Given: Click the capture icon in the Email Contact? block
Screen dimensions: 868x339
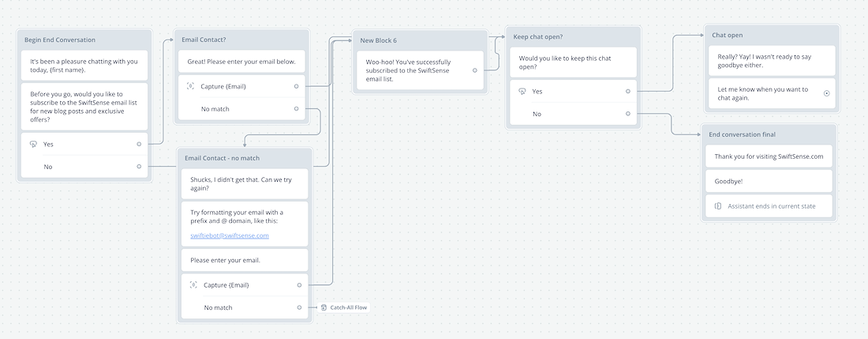Looking at the screenshot, I should [190, 86].
